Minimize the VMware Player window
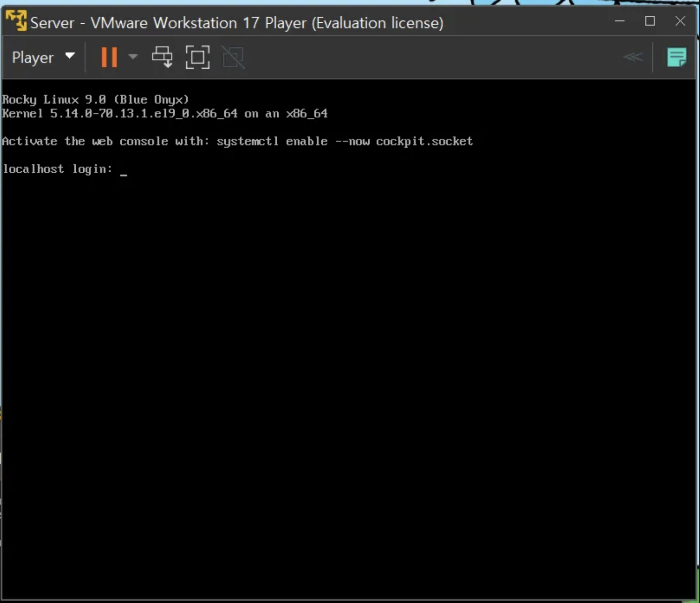This screenshot has height=603, width=700. click(620, 21)
